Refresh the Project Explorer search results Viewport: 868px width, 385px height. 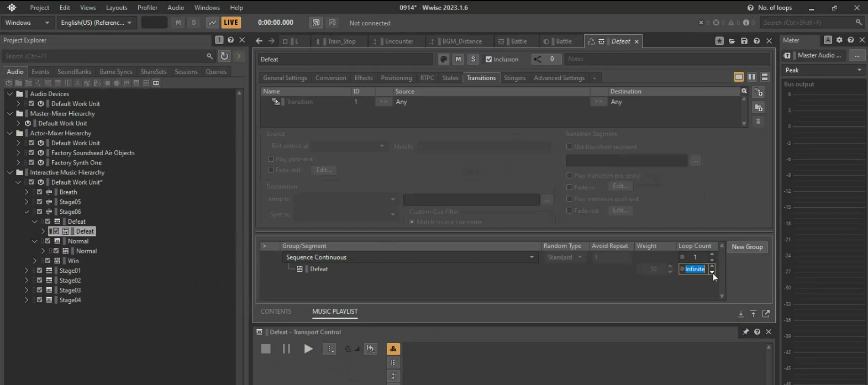[x=224, y=56]
